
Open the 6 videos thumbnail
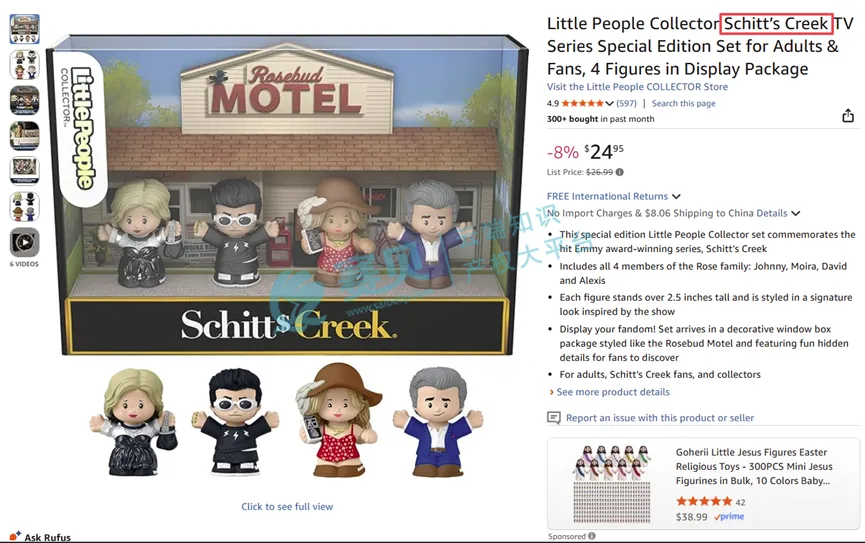click(x=24, y=242)
